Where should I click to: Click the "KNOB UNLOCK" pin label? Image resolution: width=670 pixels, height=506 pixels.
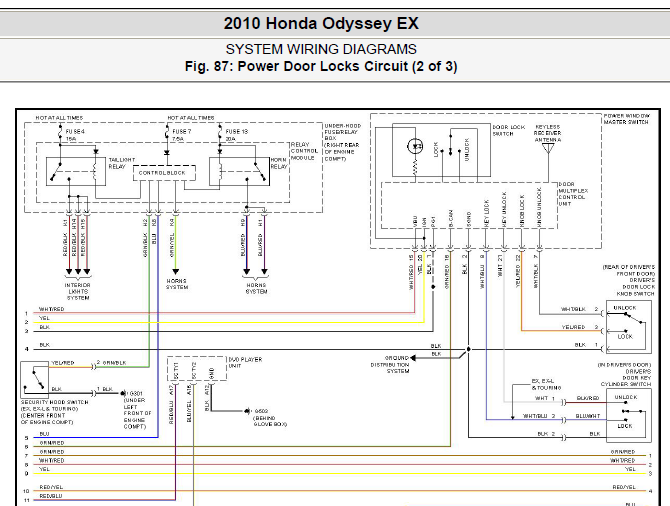click(539, 207)
